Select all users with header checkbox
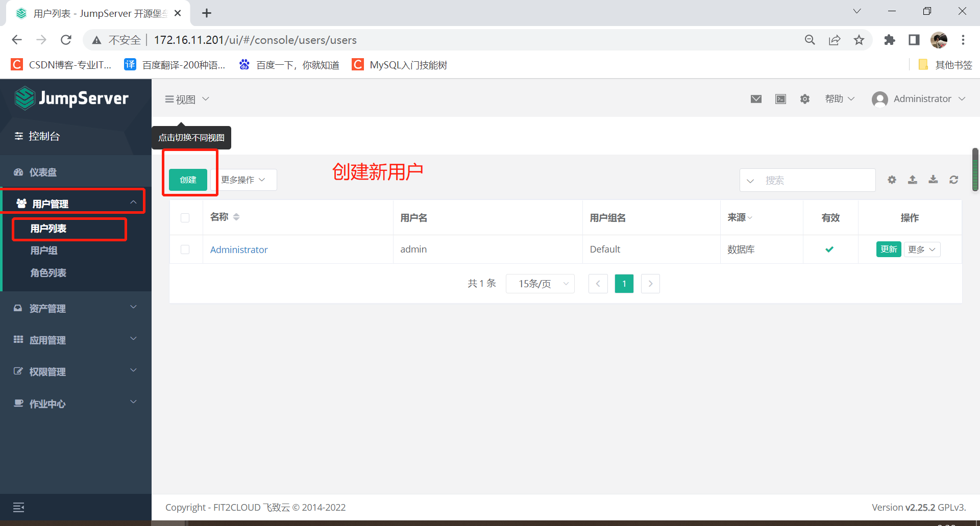980x526 pixels. (185, 218)
